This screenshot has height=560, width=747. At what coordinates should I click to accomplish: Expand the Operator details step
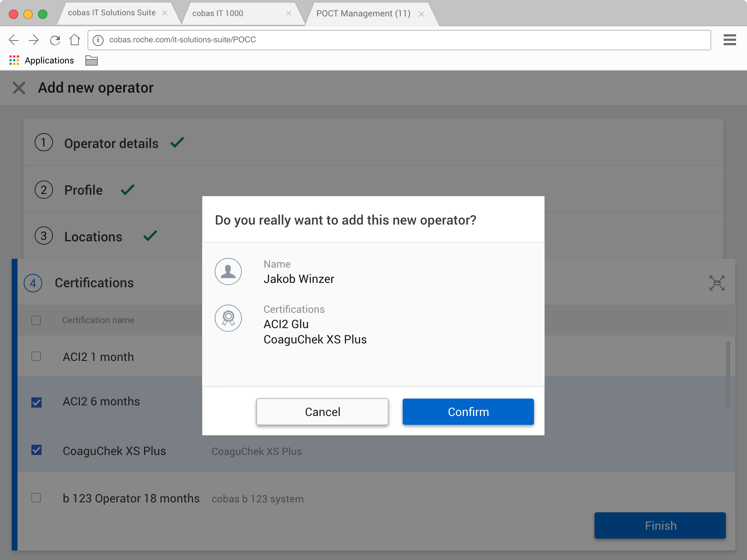pos(111,143)
